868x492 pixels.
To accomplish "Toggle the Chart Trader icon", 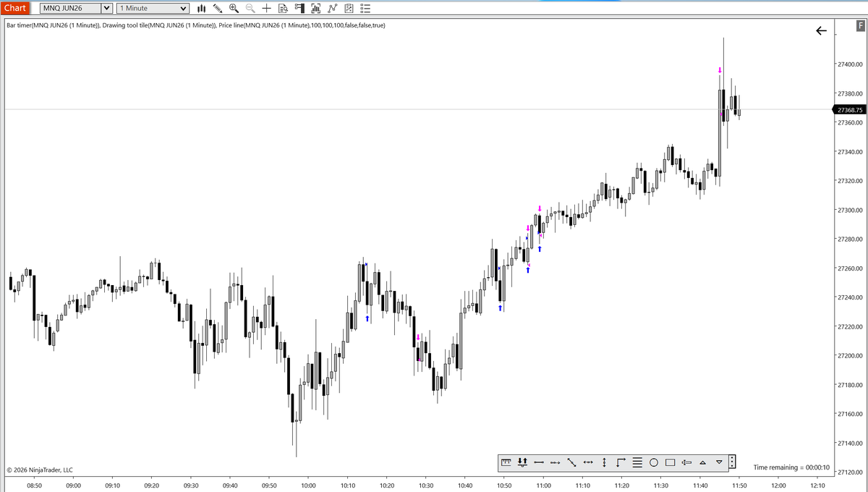I will pyautogui.click(x=299, y=9).
